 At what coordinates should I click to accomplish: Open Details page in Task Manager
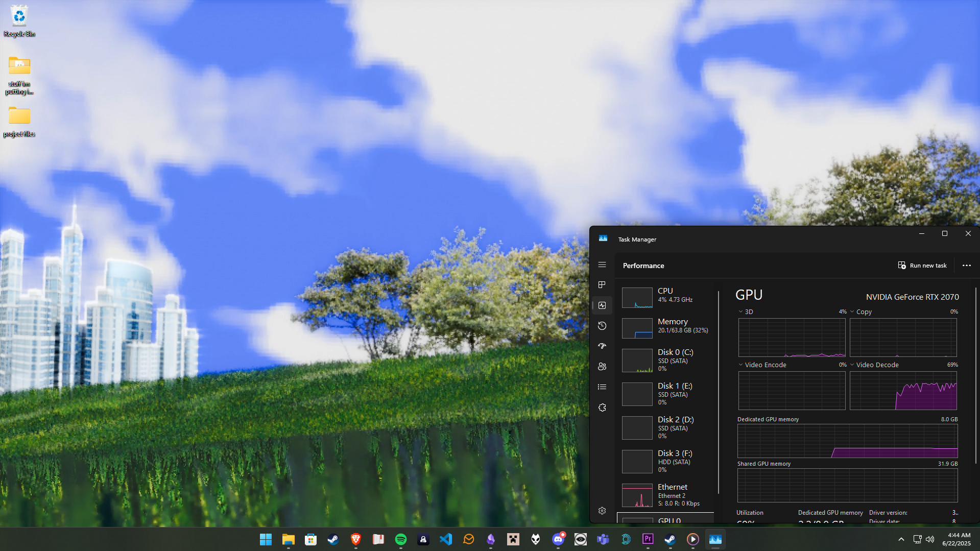(x=602, y=387)
